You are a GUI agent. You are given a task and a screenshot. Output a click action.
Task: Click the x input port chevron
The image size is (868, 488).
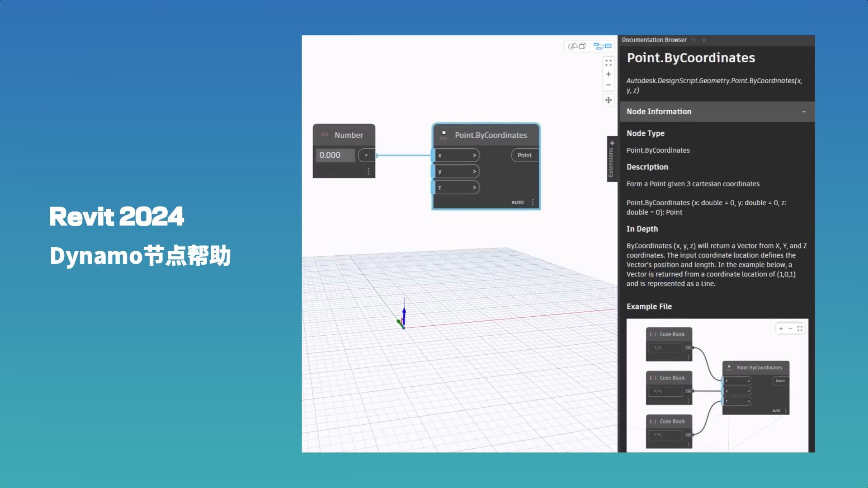(x=474, y=155)
